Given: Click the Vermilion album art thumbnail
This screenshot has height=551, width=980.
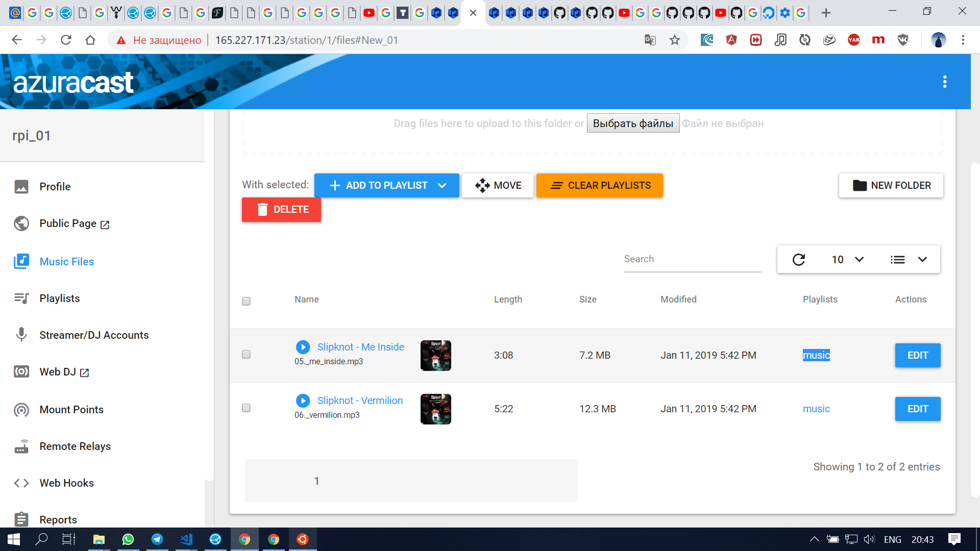Looking at the screenshot, I should coord(435,409).
